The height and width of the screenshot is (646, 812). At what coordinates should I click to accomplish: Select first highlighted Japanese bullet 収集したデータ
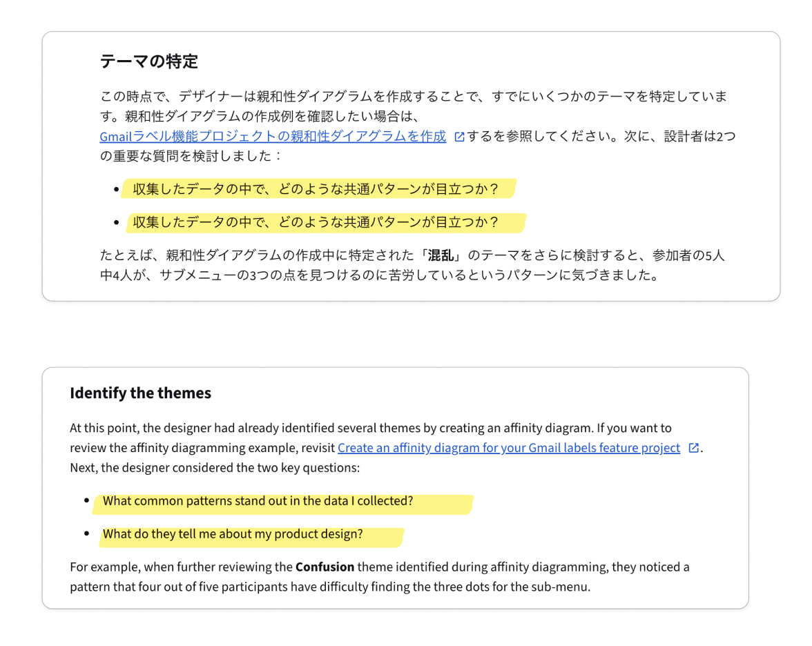(x=316, y=189)
